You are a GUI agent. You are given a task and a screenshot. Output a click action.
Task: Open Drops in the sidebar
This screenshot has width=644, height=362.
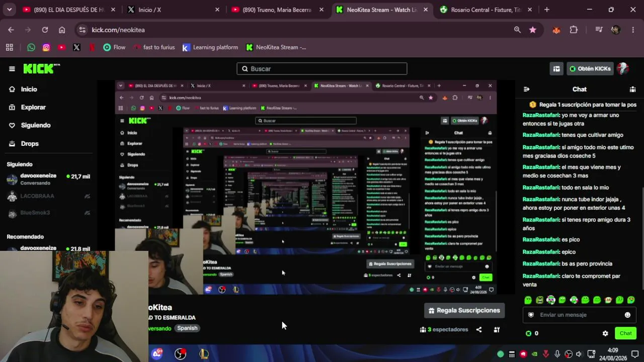24,143
